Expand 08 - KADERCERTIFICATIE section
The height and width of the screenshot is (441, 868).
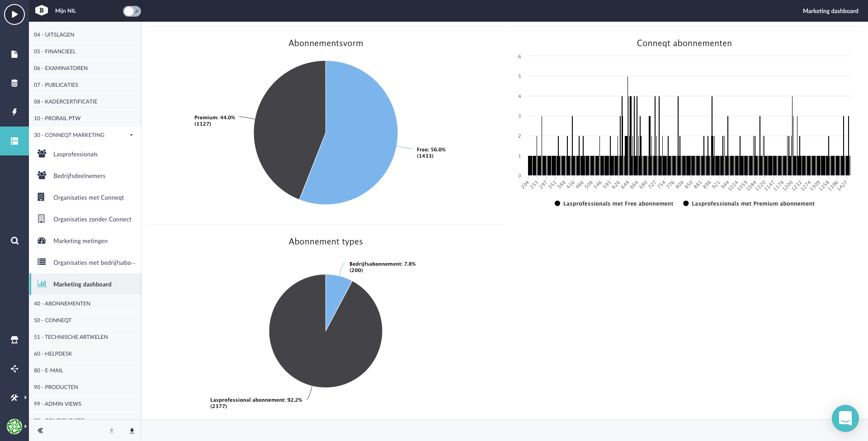point(85,102)
